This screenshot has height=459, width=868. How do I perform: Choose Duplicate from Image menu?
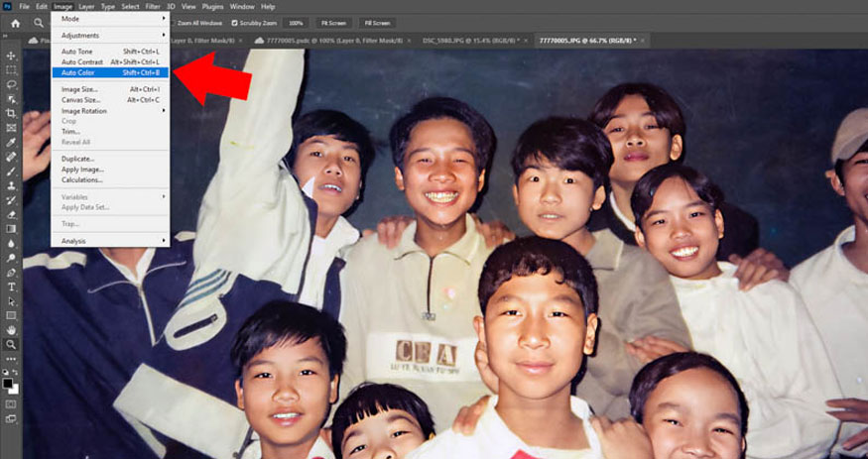[x=111, y=159]
